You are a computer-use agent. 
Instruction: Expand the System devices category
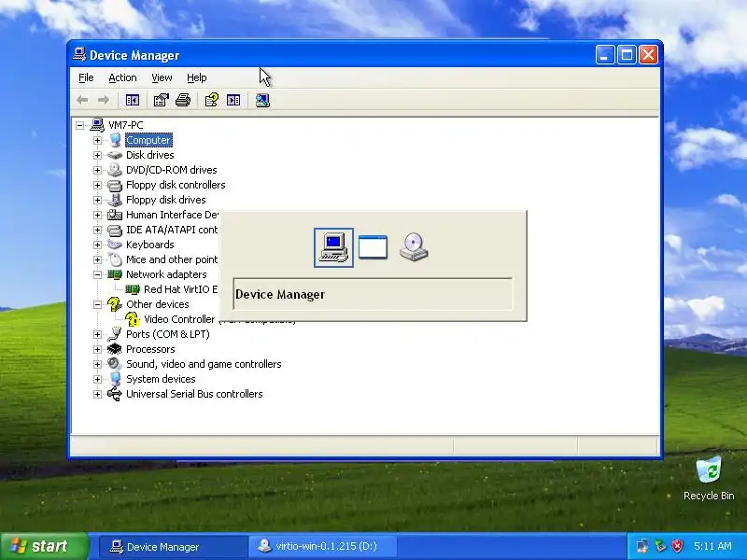point(98,379)
